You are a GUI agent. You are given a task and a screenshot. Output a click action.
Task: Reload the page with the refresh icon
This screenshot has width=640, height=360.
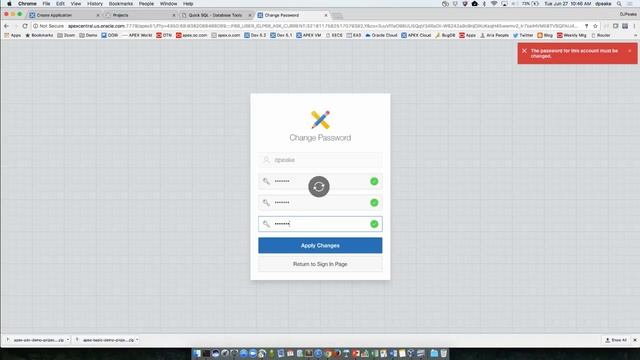pos(25,26)
